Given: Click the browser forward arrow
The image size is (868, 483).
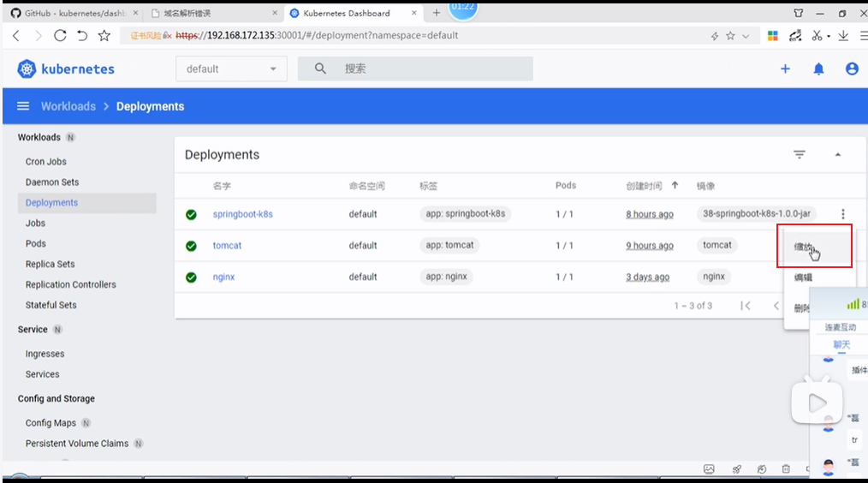Looking at the screenshot, I should pos(38,36).
